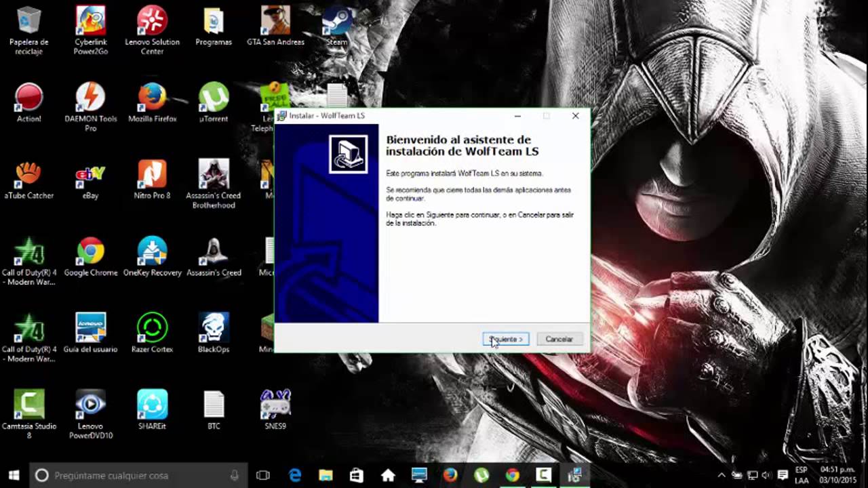The width and height of the screenshot is (868, 488).
Task: Select the Steam desktop shortcut
Action: coord(337,27)
